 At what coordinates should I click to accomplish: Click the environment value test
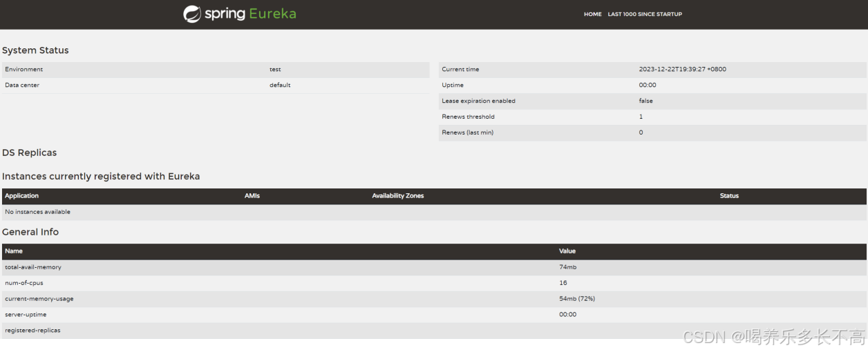tap(275, 69)
